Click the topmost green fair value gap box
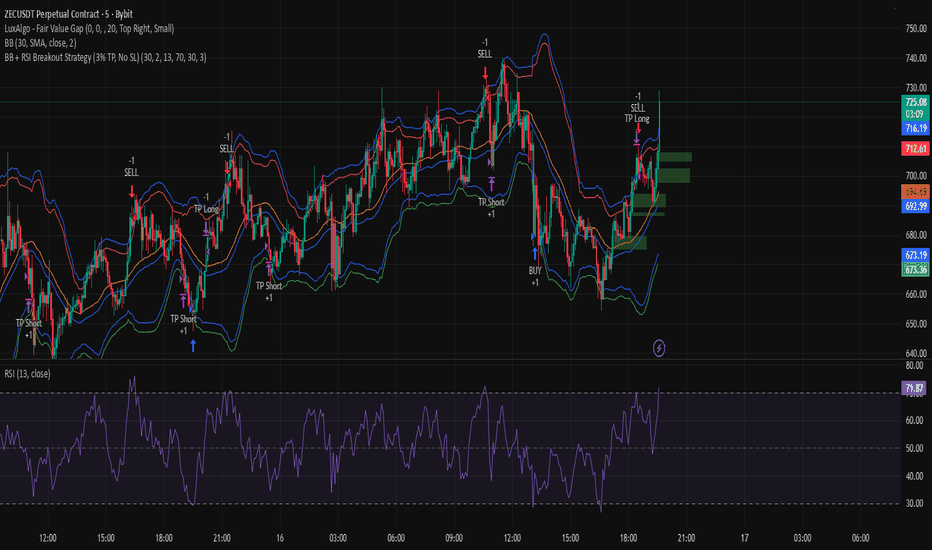This screenshot has width=932, height=550. coord(674,157)
